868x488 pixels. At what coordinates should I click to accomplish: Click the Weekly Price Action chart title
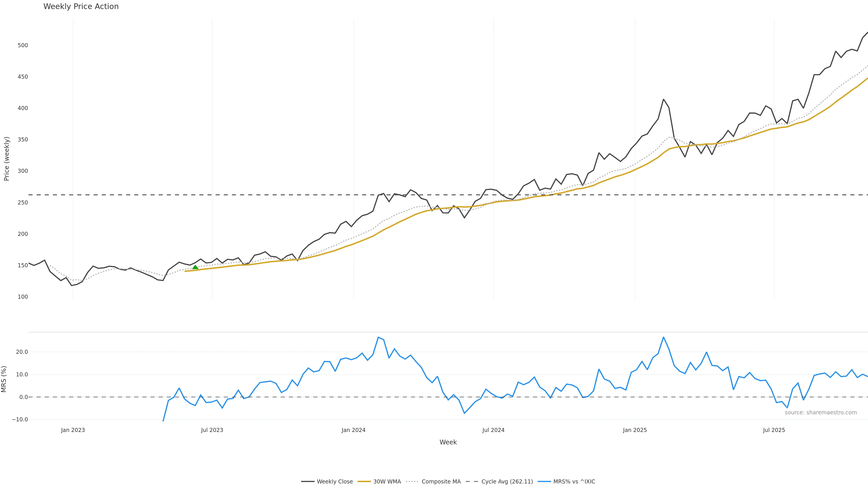[x=81, y=6]
